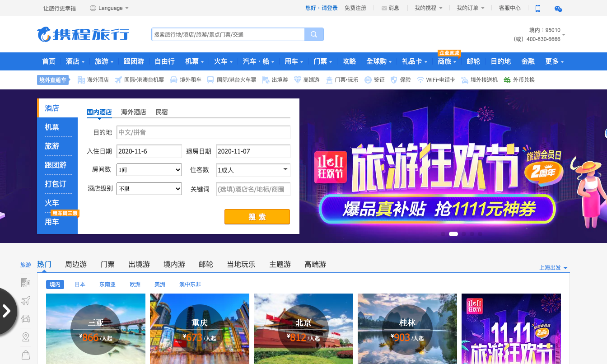Open 境外租车 car icon link

(x=186, y=80)
